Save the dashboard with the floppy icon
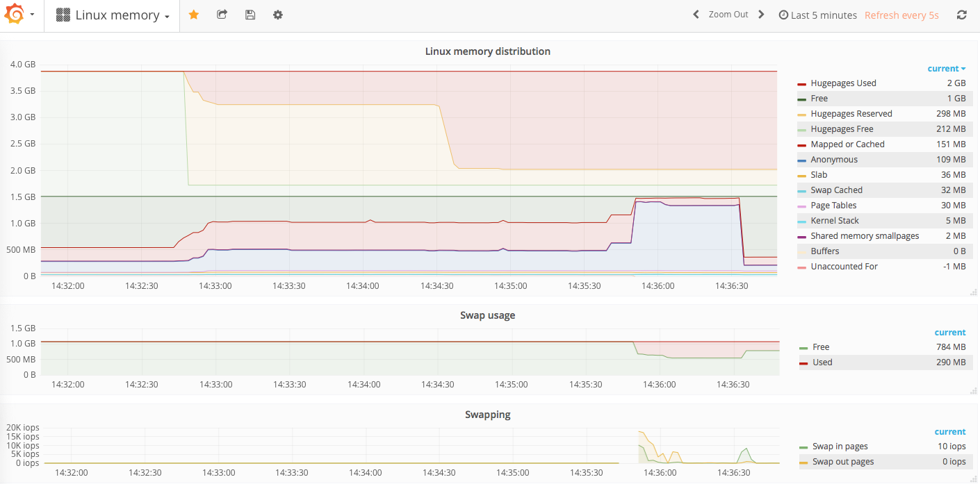 250,15
